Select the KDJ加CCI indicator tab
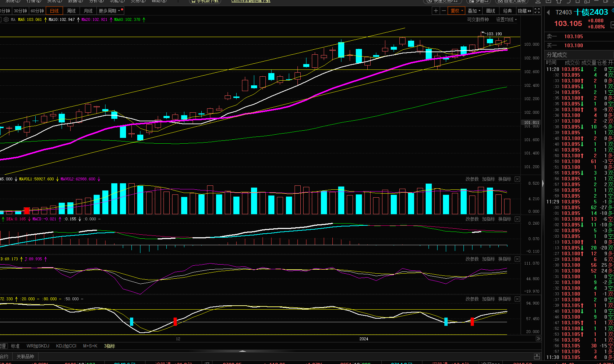The height and width of the screenshot is (364, 614). (66, 346)
